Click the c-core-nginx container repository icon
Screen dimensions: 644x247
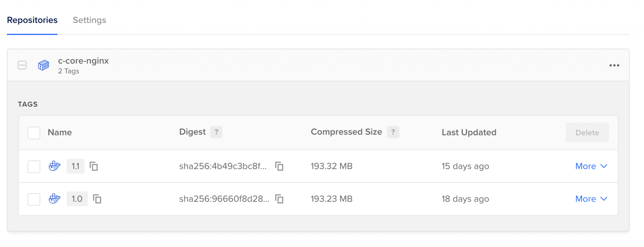[43, 65]
